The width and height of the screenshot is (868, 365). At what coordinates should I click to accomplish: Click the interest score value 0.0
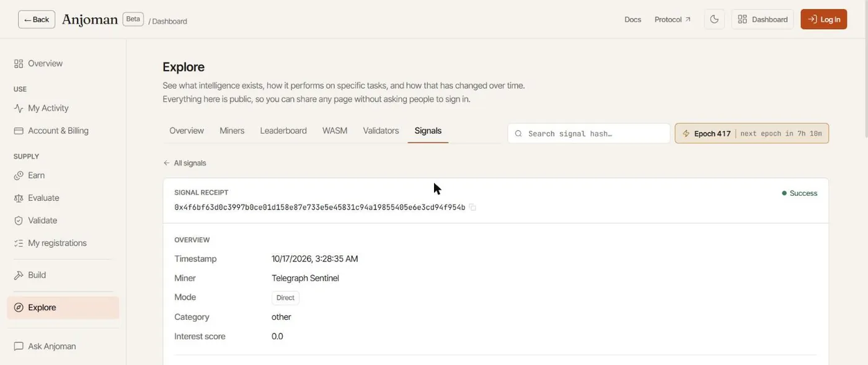pos(277,336)
